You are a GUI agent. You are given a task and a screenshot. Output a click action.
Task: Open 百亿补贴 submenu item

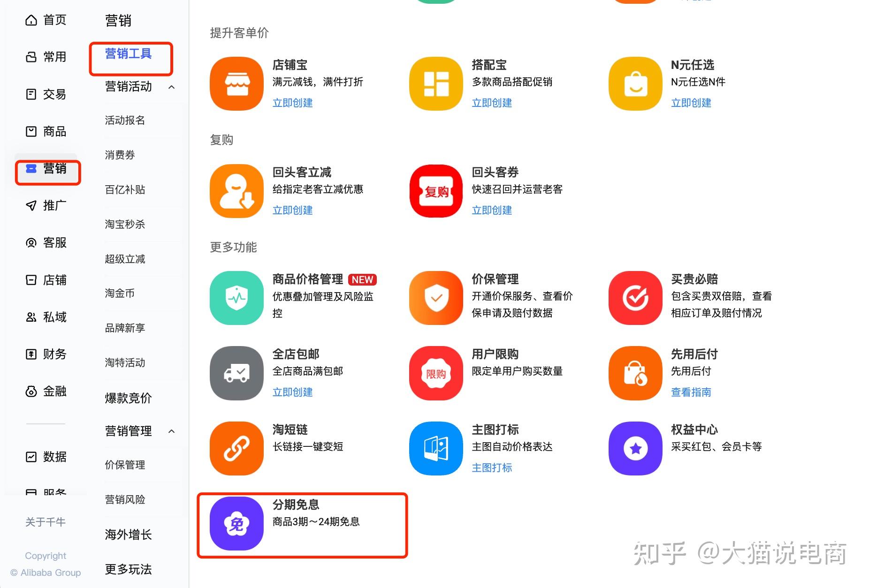point(125,189)
